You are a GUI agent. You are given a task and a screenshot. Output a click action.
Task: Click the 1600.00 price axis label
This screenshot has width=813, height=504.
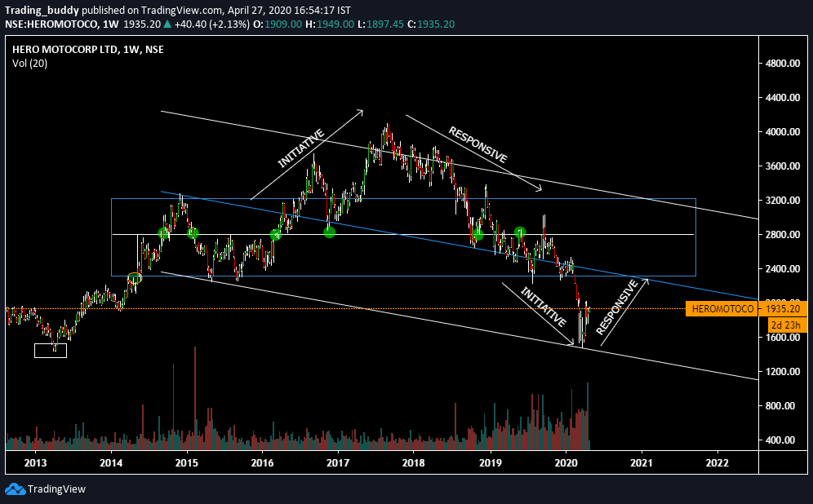click(x=783, y=337)
